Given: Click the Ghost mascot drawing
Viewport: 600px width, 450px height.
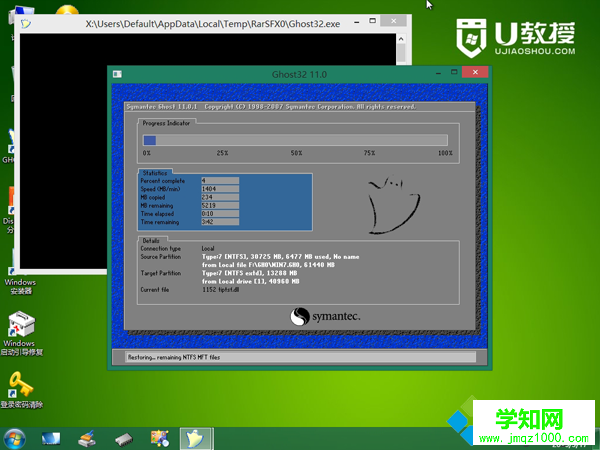Looking at the screenshot, I should coord(393,204).
